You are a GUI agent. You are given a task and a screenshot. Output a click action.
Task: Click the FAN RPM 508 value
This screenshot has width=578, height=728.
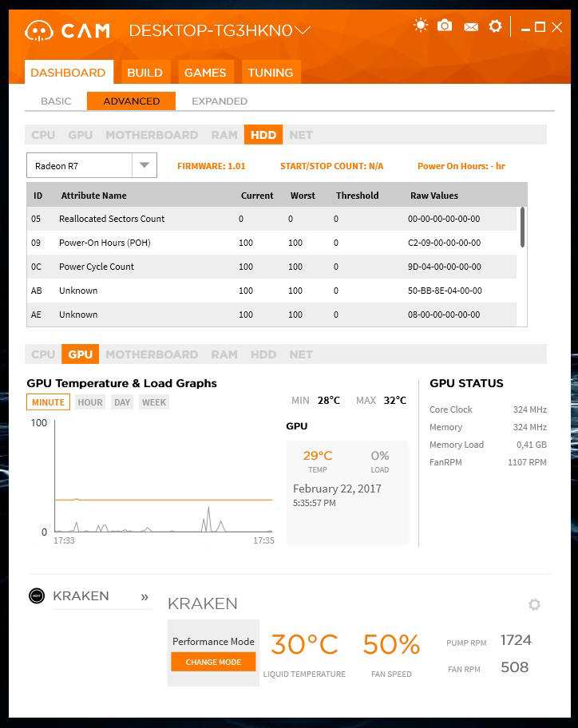tap(514, 667)
